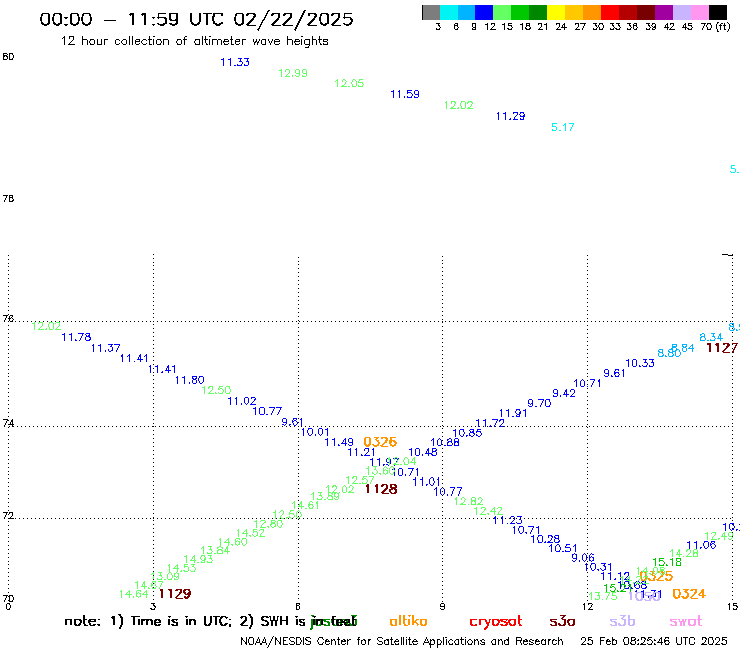The width and height of the screenshot is (740, 650).
Task: Click the '00:00 – 11:59 UTC 02/22/2025' title
Action: [x=196, y=19]
